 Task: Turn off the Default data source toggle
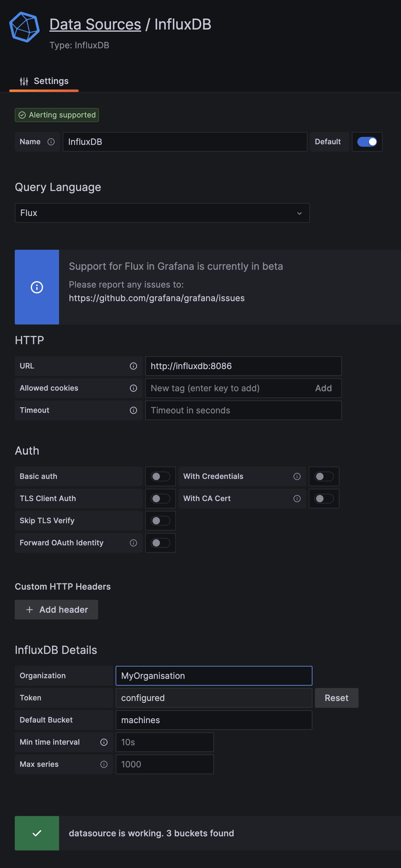367,142
